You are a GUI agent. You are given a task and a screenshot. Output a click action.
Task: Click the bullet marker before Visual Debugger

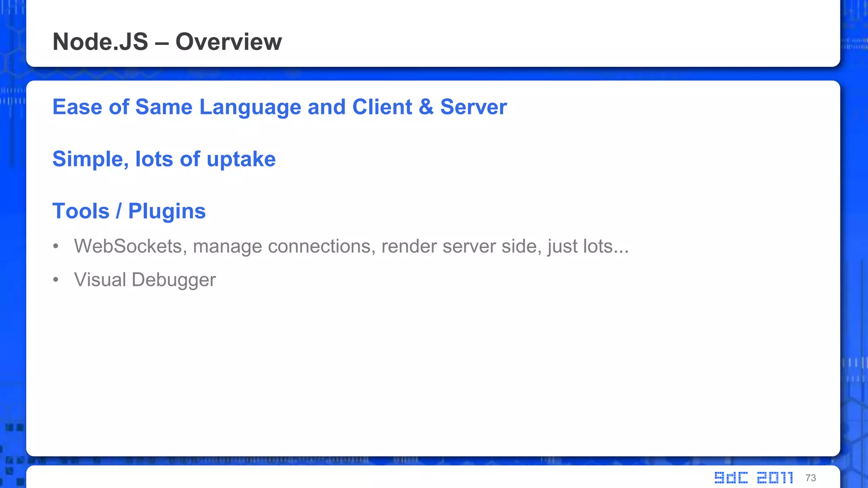point(56,280)
